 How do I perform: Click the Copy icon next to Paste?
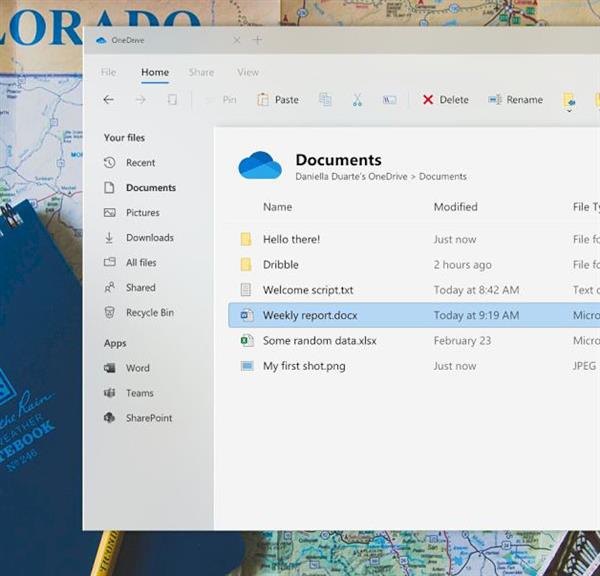(x=325, y=100)
